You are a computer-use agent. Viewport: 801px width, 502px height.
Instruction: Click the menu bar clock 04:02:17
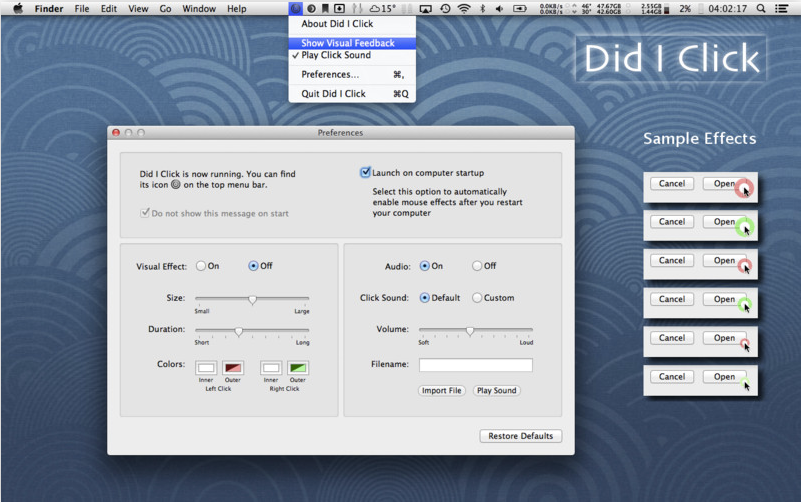tap(727, 9)
